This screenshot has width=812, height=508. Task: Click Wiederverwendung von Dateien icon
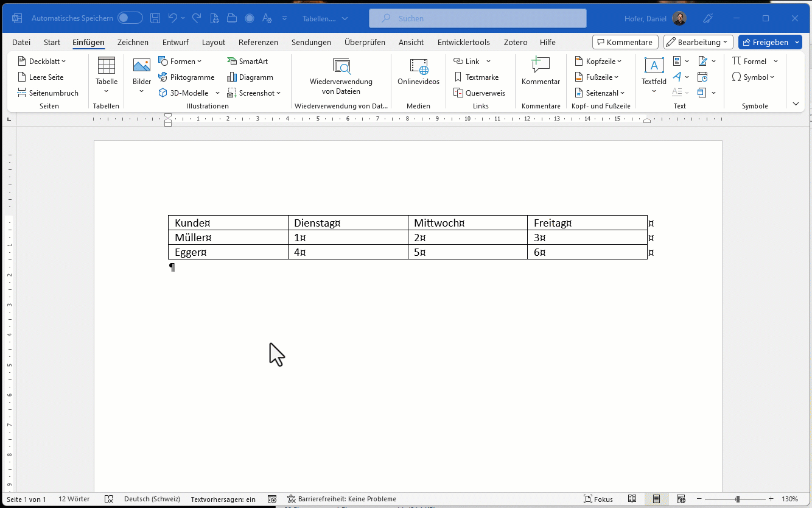pos(341,67)
